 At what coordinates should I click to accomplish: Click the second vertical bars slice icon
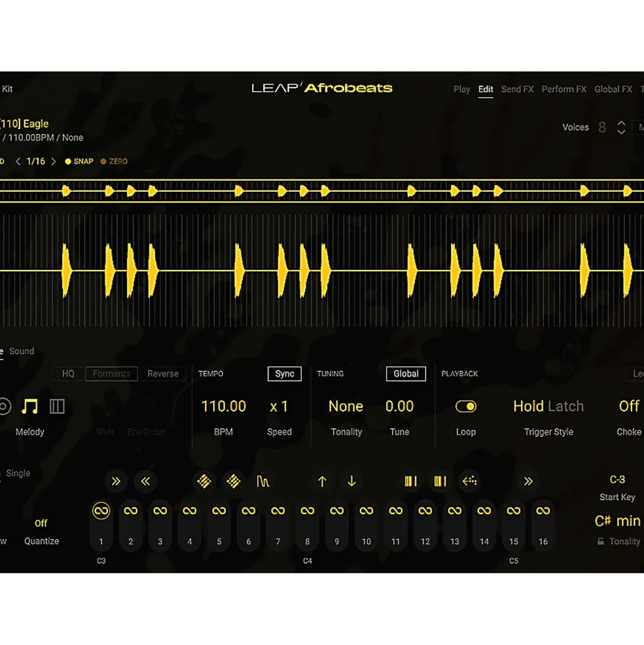(440, 481)
